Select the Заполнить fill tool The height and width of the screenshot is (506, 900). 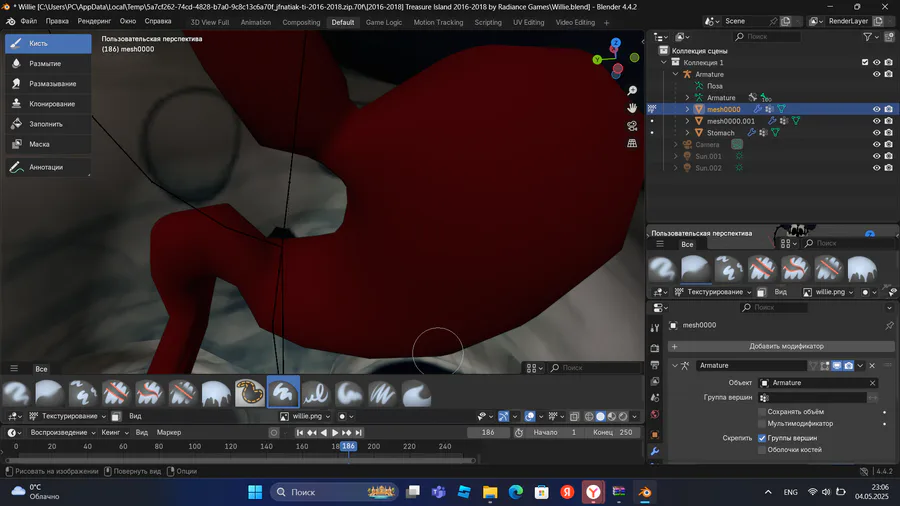(x=48, y=124)
